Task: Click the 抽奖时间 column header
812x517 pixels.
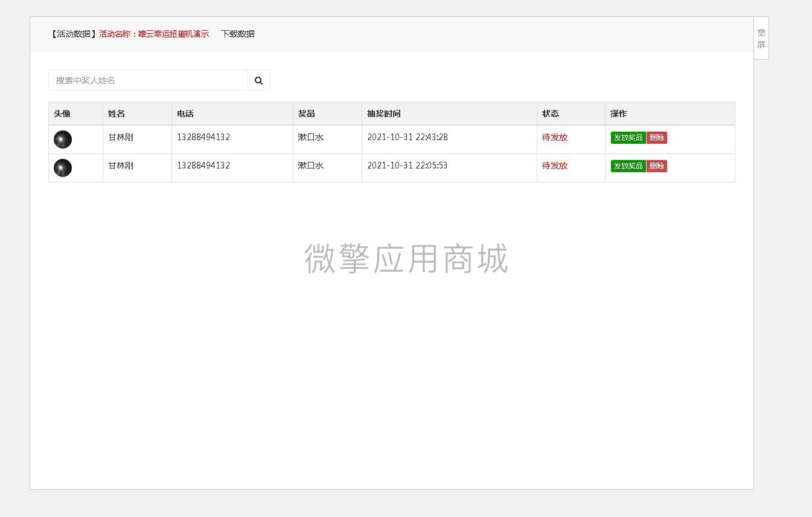Action: pos(385,114)
